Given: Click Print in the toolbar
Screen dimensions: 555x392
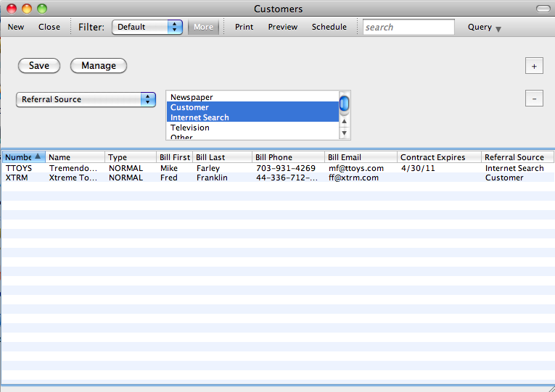Looking at the screenshot, I should (x=244, y=27).
